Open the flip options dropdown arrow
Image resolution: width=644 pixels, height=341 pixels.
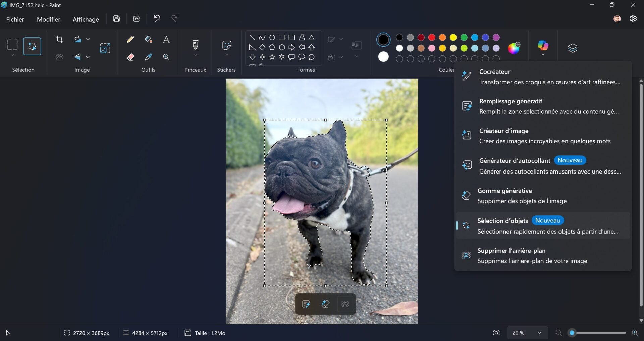(88, 57)
